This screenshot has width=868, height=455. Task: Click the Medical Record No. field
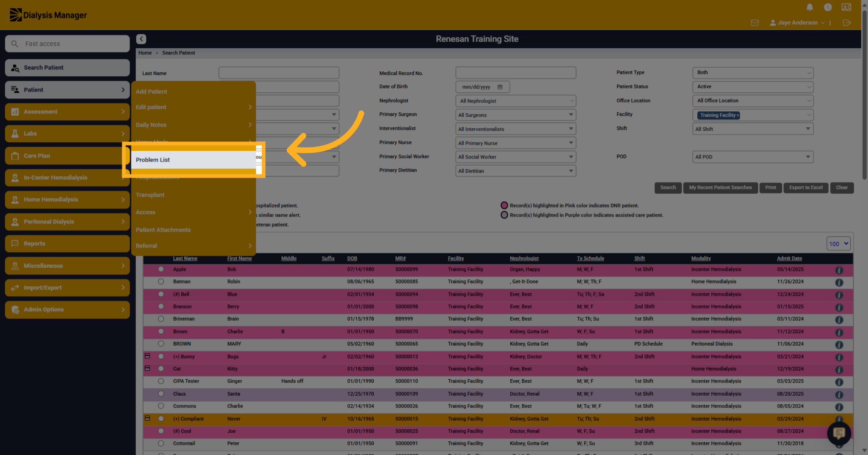pyautogui.click(x=515, y=73)
